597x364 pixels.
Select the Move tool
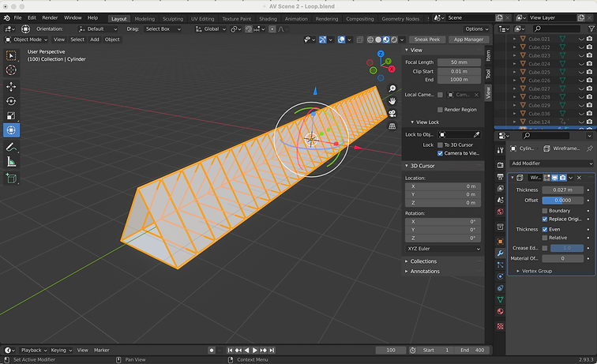[11, 86]
